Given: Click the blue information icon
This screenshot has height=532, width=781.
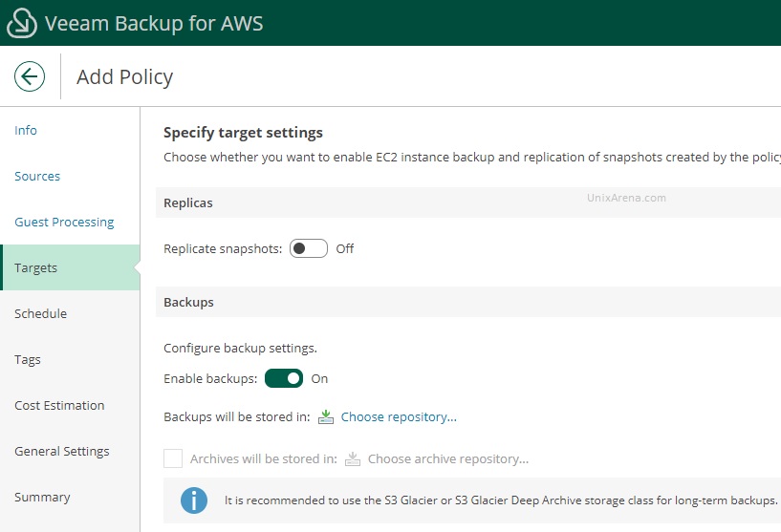Looking at the screenshot, I should pos(194,500).
